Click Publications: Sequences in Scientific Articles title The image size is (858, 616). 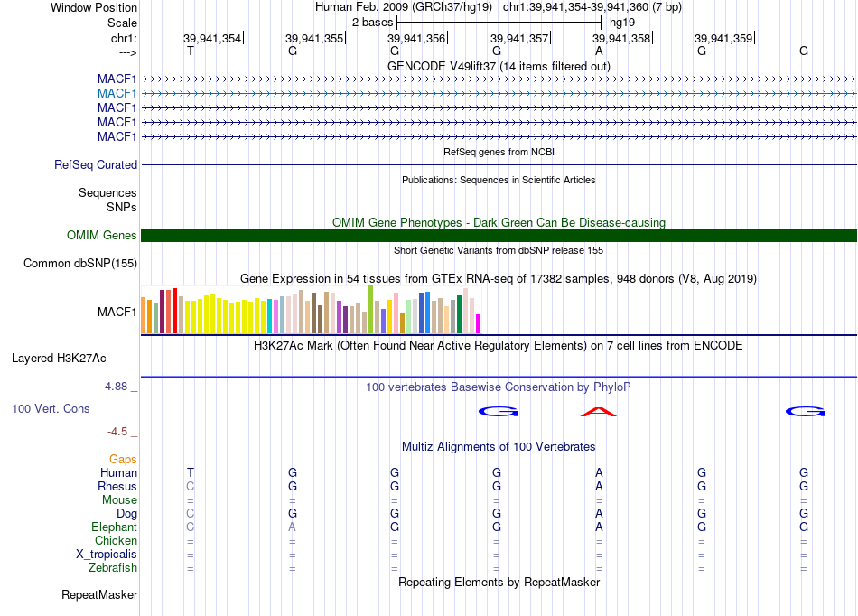point(499,180)
